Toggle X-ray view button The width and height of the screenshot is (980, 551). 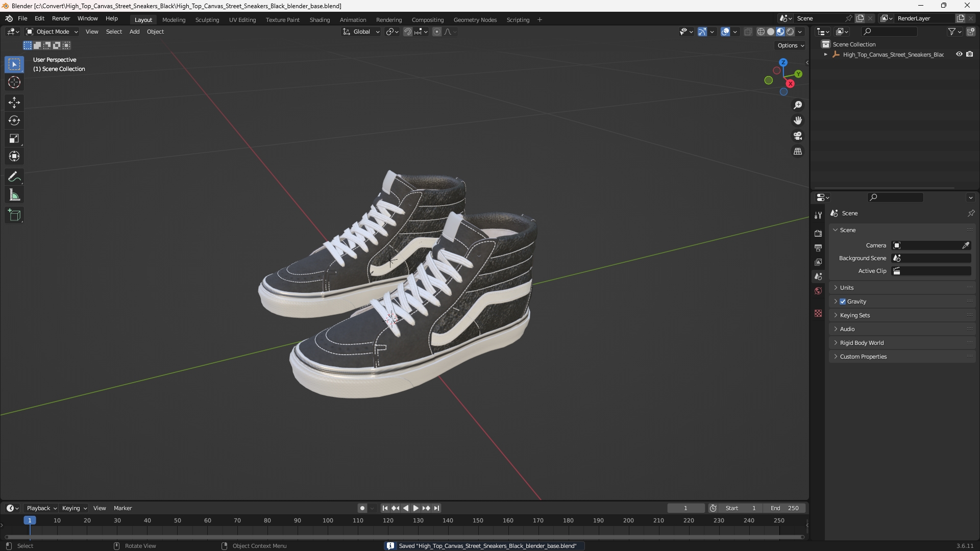[x=748, y=32]
